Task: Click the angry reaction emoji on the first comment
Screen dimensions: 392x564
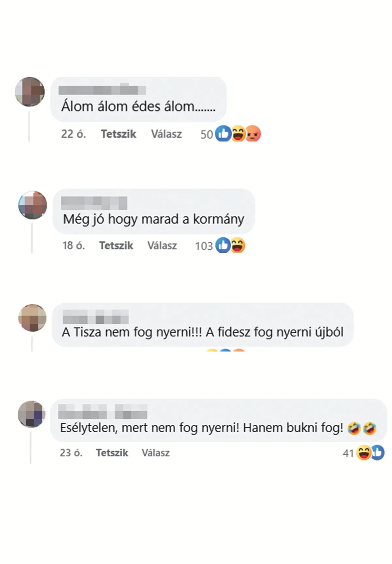Action: [x=253, y=133]
